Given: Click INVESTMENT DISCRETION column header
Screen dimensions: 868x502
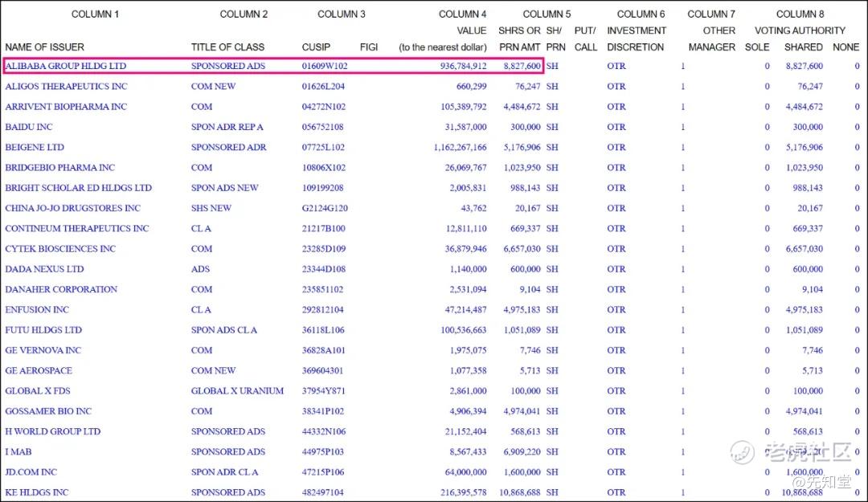Looking at the screenshot, I should pyautogui.click(x=636, y=39).
